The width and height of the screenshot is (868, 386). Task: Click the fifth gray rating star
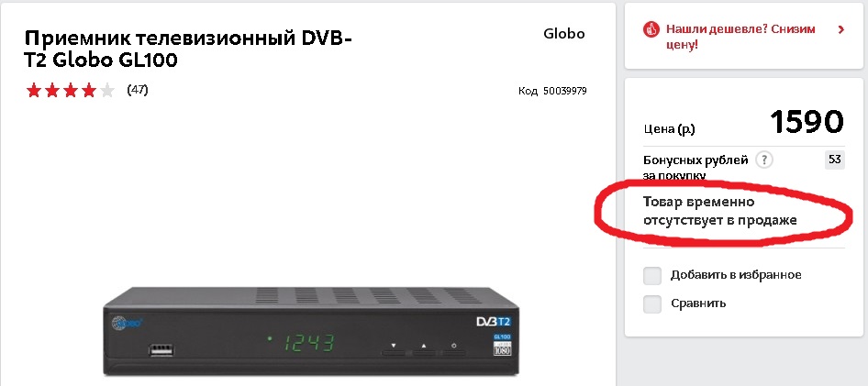pyautogui.click(x=106, y=90)
